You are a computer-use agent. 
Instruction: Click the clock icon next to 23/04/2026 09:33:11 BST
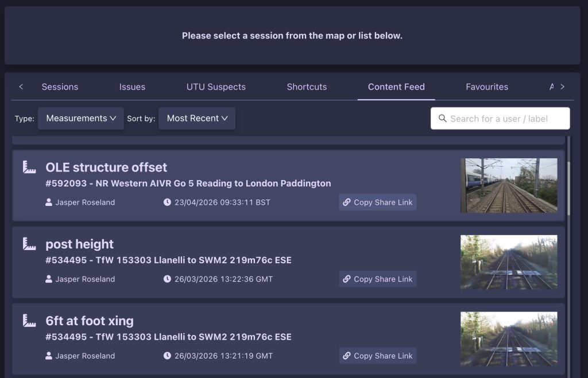point(167,202)
